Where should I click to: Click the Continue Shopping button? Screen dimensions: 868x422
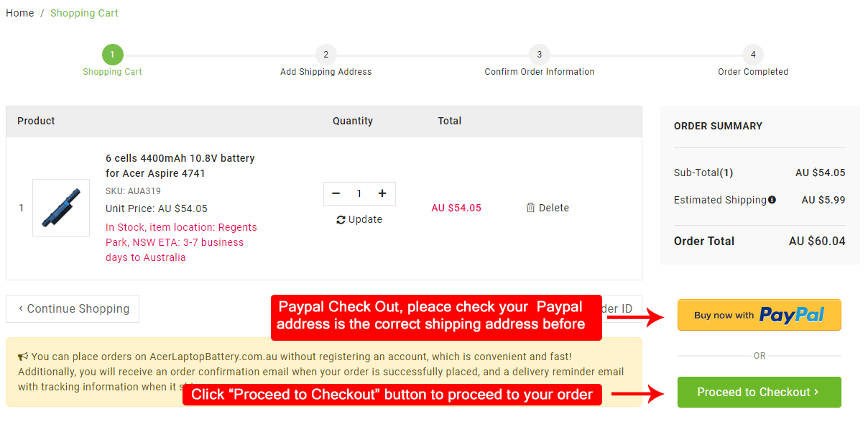(x=73, y=308)
